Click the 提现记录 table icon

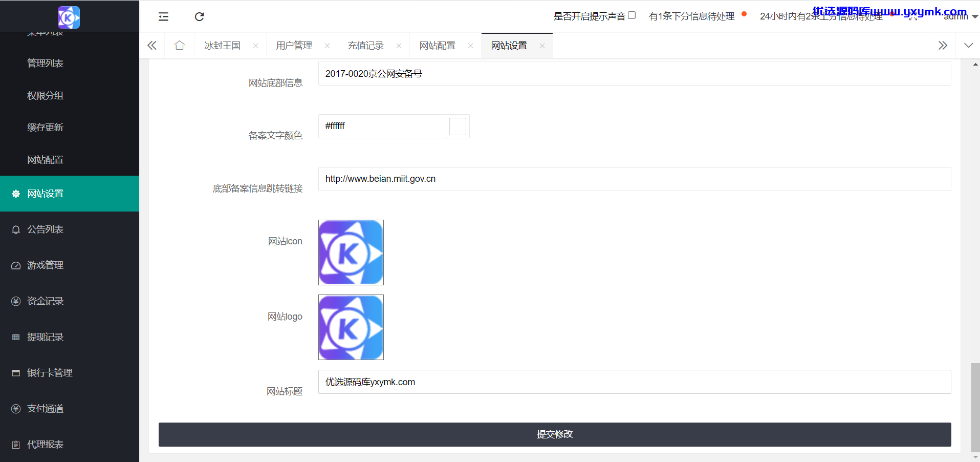point(16,337)
